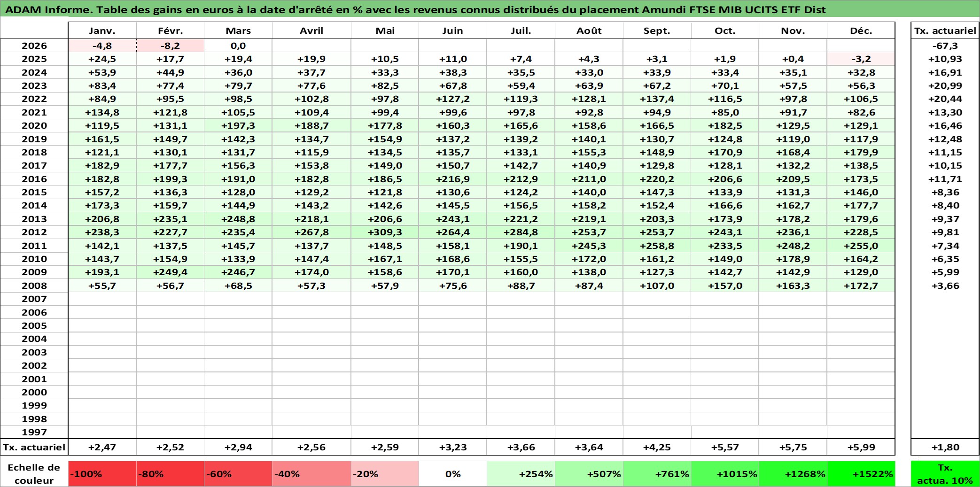Viewport: 980px width, 487px height.
Task: Click the +1268% green swatch
Action: click(793, 474)
